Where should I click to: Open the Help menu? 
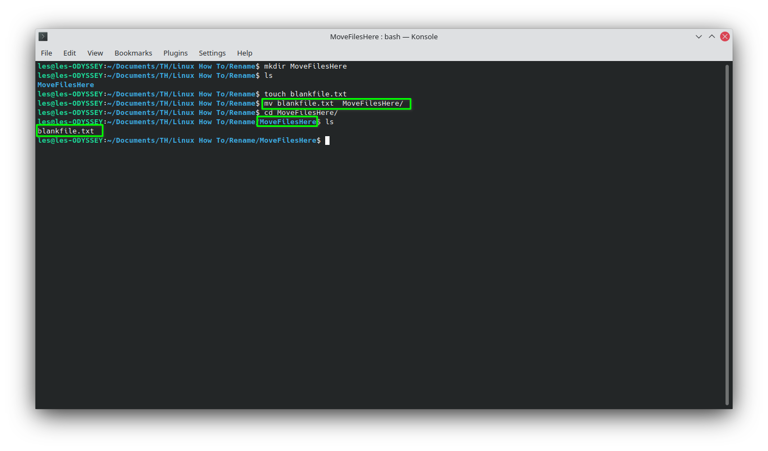(244, 53)
